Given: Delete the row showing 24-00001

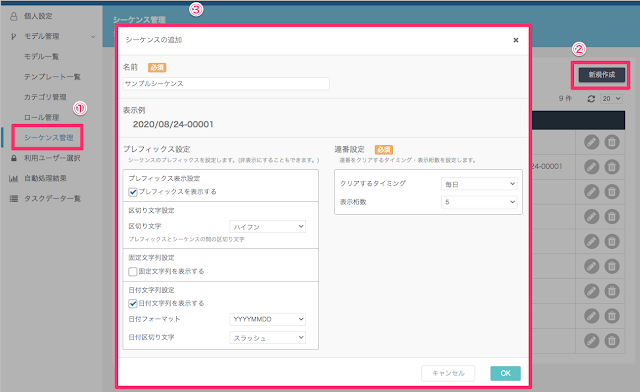Looking at the screenshot, I should pyautogui.click(x=612, y=167).
